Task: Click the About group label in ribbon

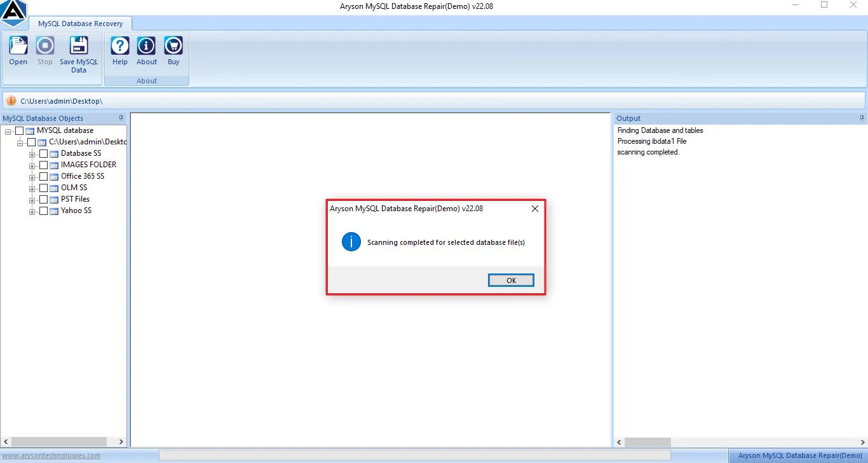Action: click(x=147, y=81)
